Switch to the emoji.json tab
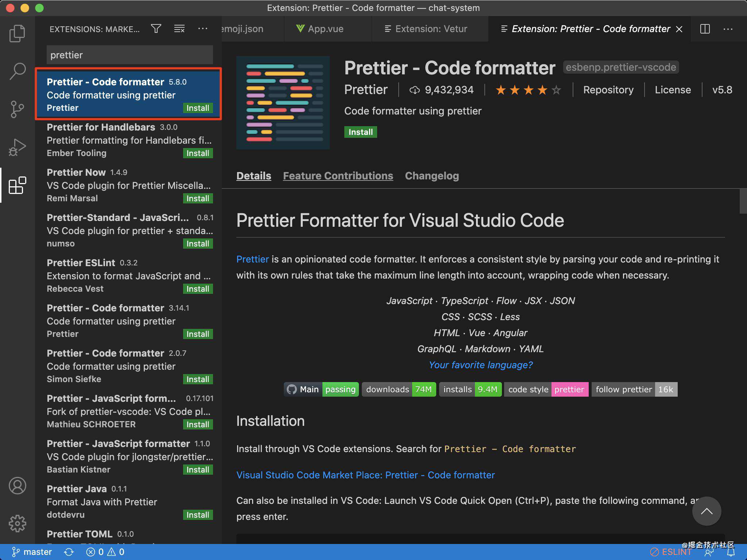This screenshot has height=560, width=747. 253,29
